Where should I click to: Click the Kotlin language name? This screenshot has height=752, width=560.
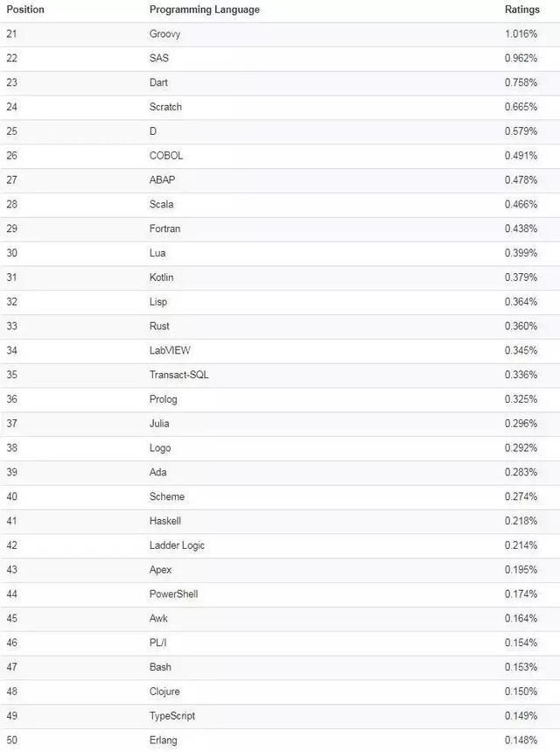tap(161, 278)
